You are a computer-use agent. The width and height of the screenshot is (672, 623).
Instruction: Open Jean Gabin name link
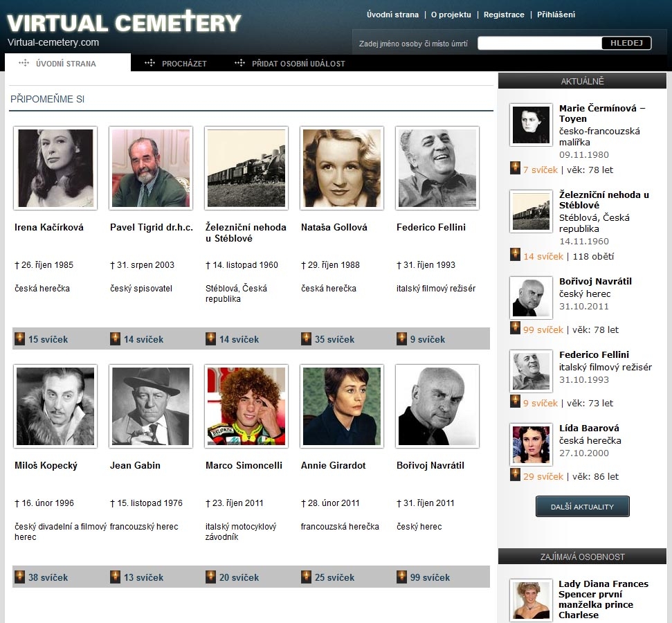coord(135,465)
